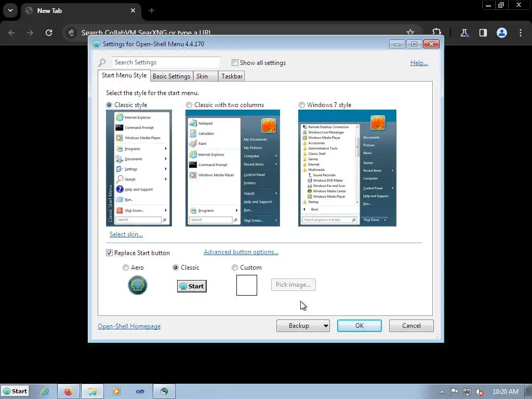The width and height of the screenshot is (532, 399).
Task: Open the browser profile avatar
Action: [502, 33]
